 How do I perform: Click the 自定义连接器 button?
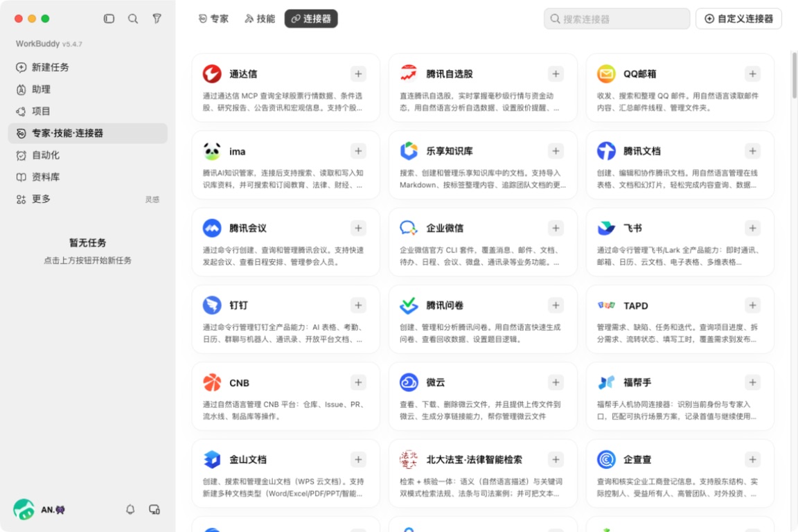click(x=738, y=19)
